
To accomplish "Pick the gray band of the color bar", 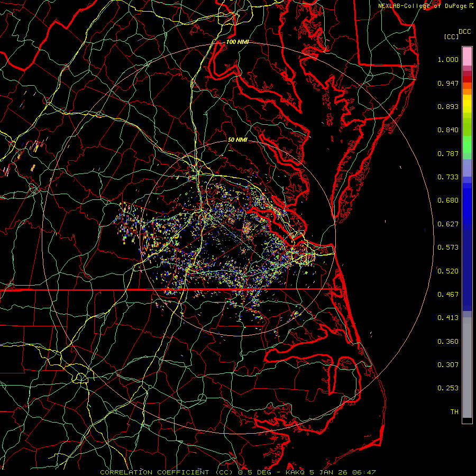I will pos(467,368).
